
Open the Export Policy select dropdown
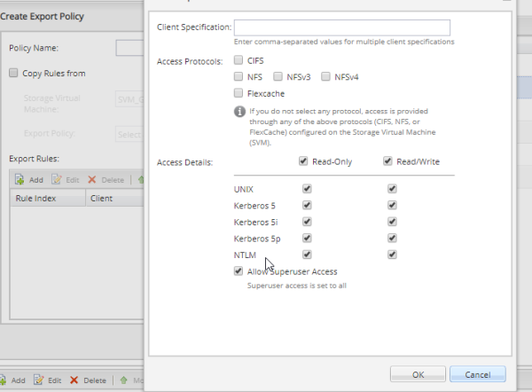point(129,135)
